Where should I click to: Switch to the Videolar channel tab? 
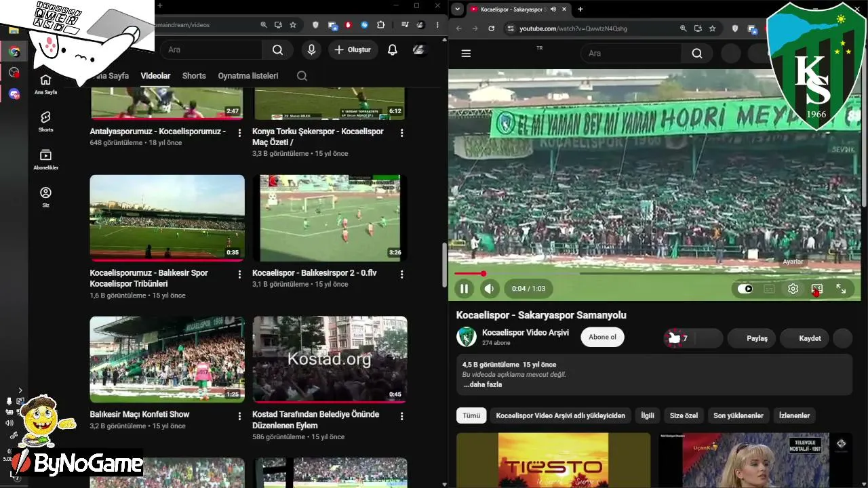(x=155, y=76)
